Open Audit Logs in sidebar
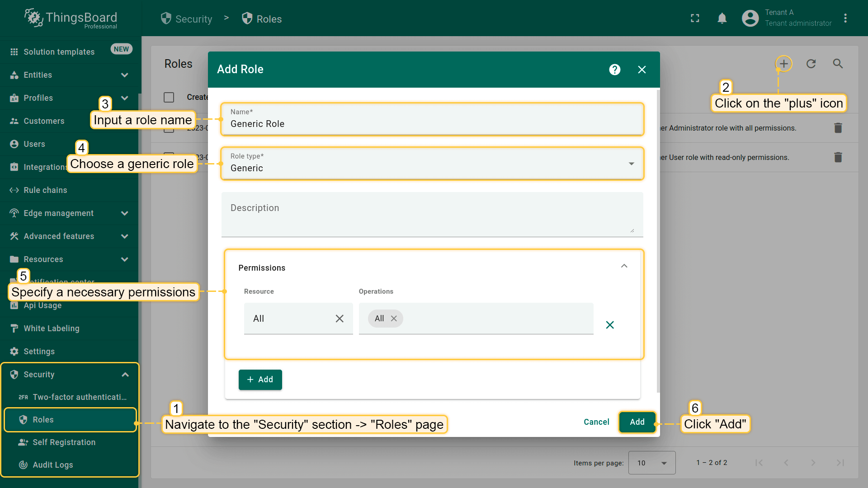 tap(52, 465)
